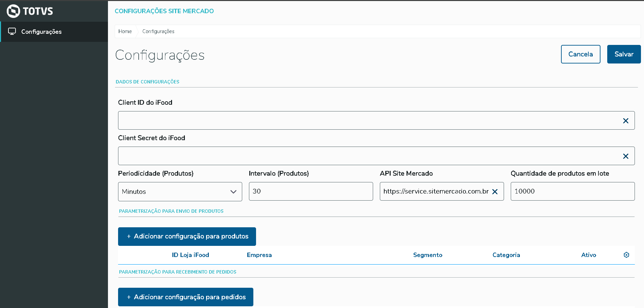Click the Configurações monitor icon in sidebar
The width and height of the screenshot is (644, 308).
pos(12,31)
